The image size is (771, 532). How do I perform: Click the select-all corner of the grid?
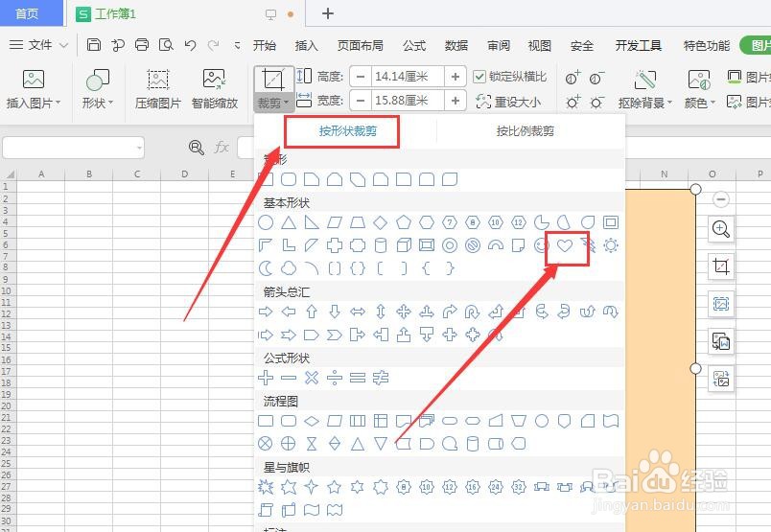click(9, 174)
